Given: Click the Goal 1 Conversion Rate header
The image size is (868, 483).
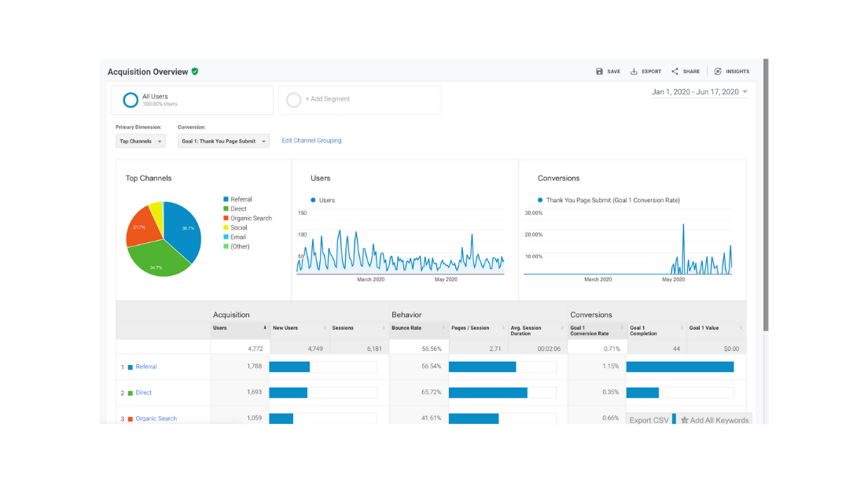Looking at the screenshot, I should [590, 330].
